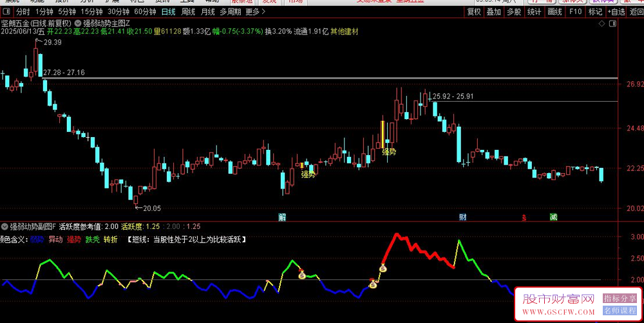Viewport: 644px width, 323px height.
Task: Click the 27.28 - 27.16 gap label
Action: [x=64, y=73]
